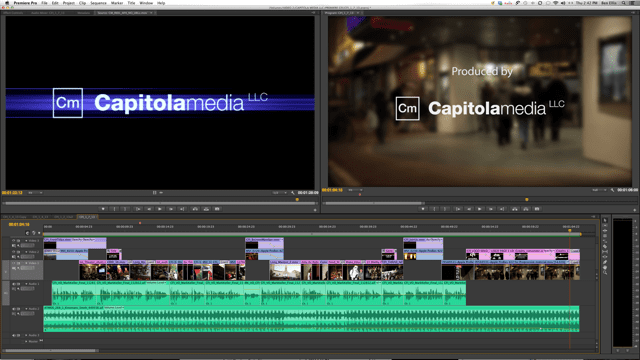This screenshot has width=640, height=360.
Task: Toggle sync lock on Audio 1 track
Action: click(18, 284)
